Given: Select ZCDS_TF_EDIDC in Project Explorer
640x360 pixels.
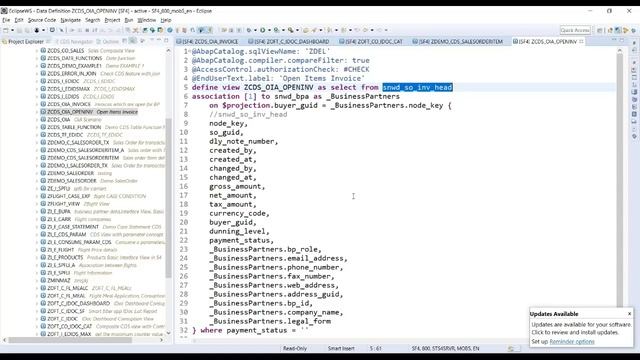Looking at the screenshot, I should 65,135.
